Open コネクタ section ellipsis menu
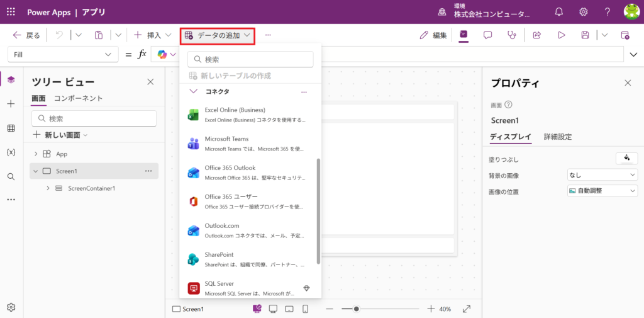The image size is (644, 318). tap(304, 92)
